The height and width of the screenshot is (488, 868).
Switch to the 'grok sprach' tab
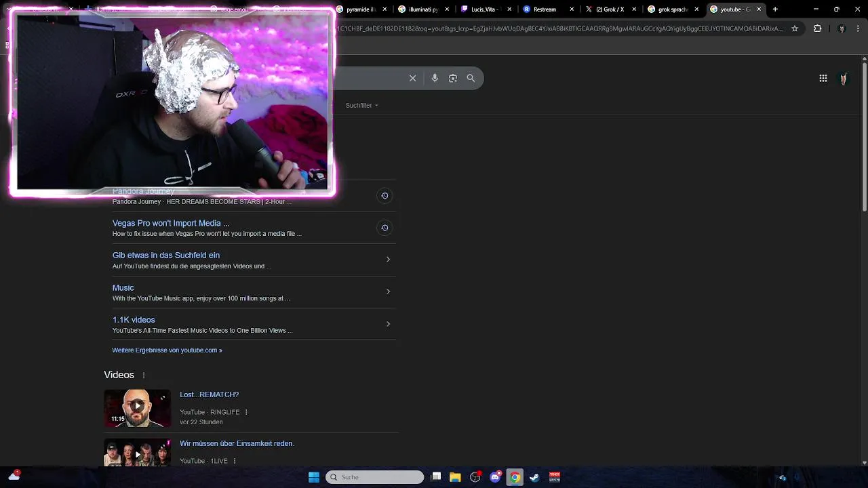(x=673, y=9)
